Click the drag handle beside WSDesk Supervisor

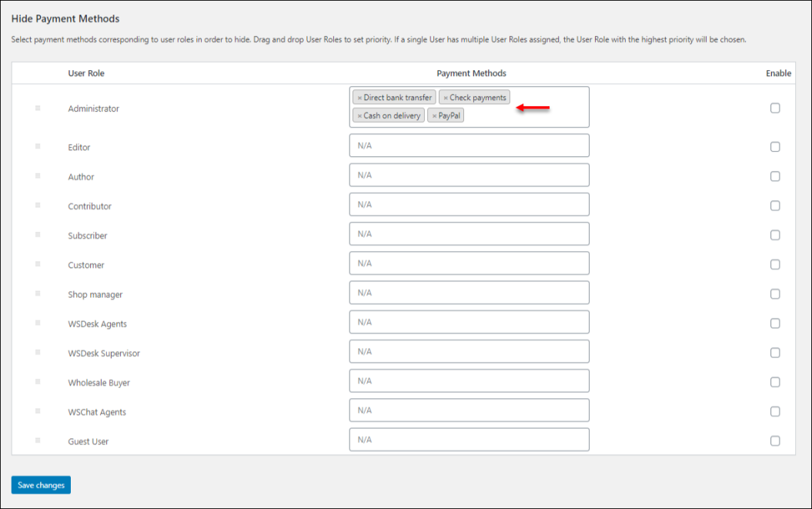37,353
